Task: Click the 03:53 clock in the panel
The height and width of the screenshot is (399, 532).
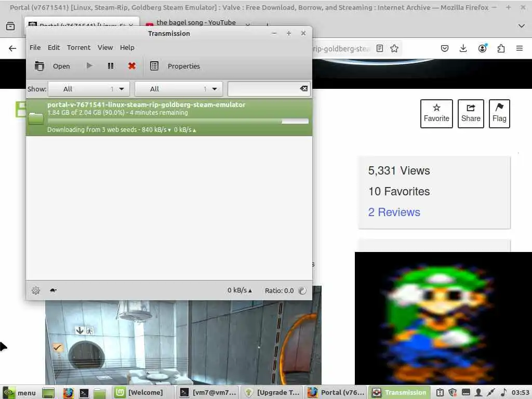Action: pyautogui.click(x=521, y=393)
